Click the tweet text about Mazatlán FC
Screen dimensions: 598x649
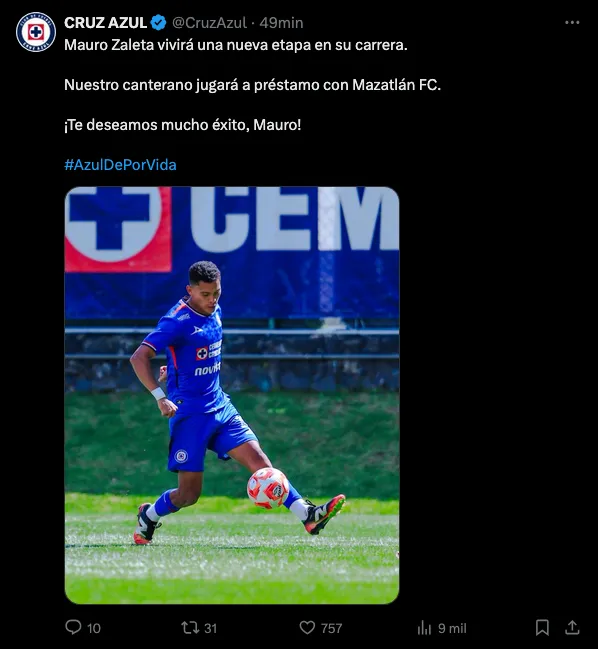pyautogui.click(x=252, y=85)
